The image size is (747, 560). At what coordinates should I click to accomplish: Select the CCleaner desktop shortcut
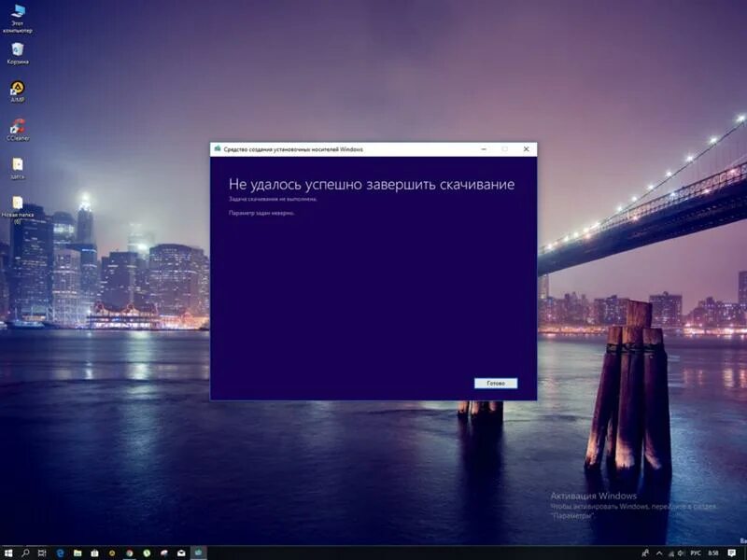pos(18,130)
